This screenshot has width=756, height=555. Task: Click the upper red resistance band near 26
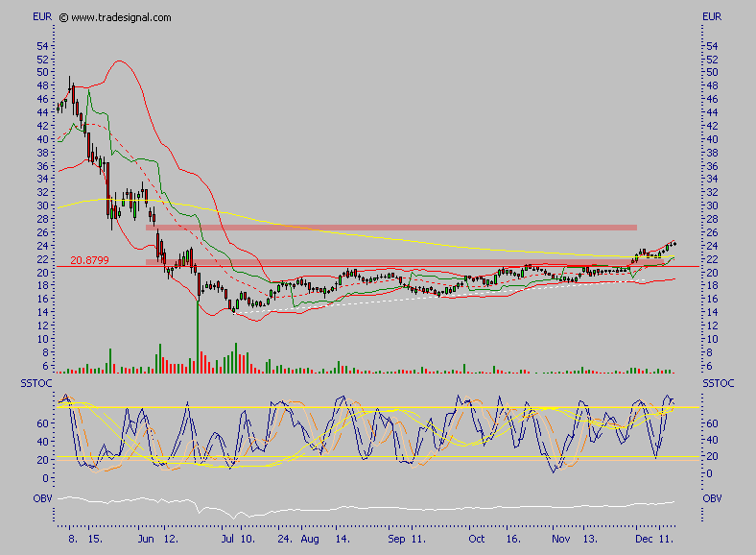pyautogui.click(x=391, y=228)
